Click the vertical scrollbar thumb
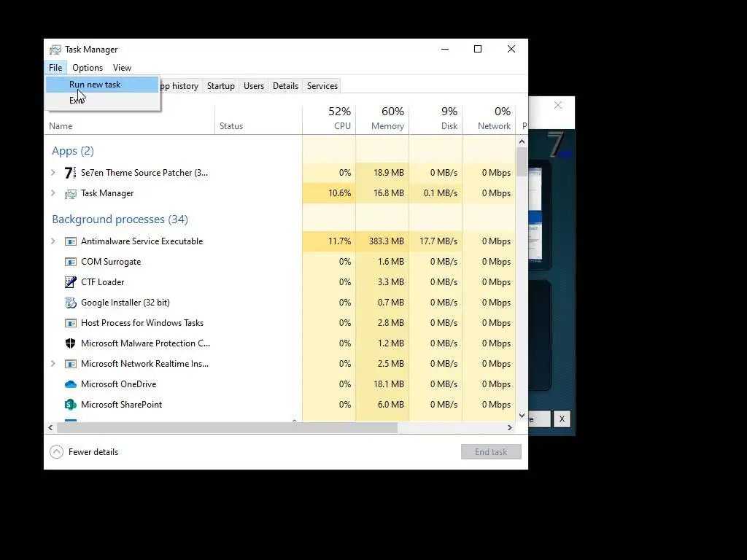The image size is (747, 560). coord(522,162)
